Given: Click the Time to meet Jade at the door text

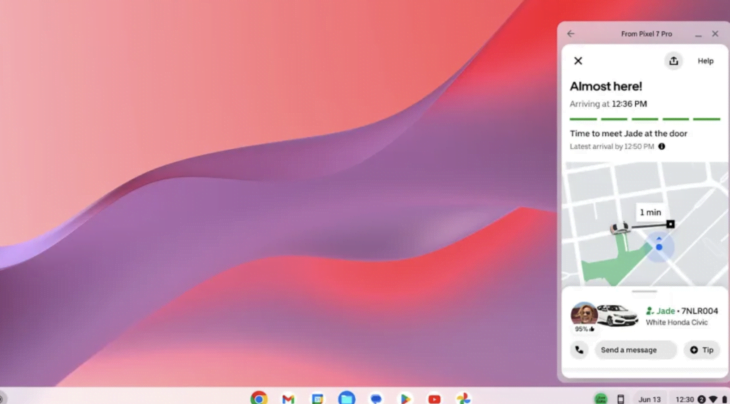Looking at the screenshot, I should tap(629, 134).
